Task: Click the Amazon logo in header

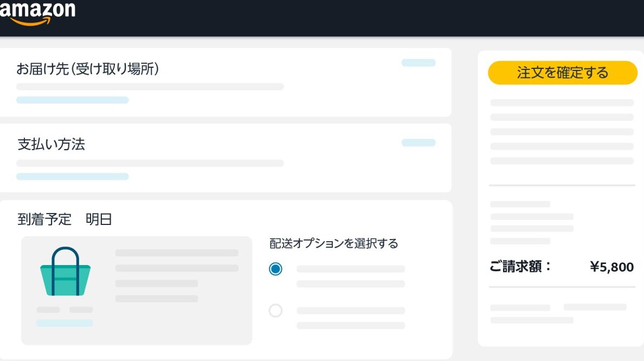Action: [37, 13]
